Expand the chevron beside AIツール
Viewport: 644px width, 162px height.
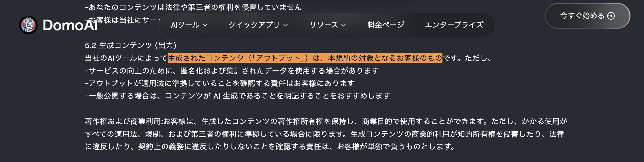pyautogui.click(x=205, y=25)
